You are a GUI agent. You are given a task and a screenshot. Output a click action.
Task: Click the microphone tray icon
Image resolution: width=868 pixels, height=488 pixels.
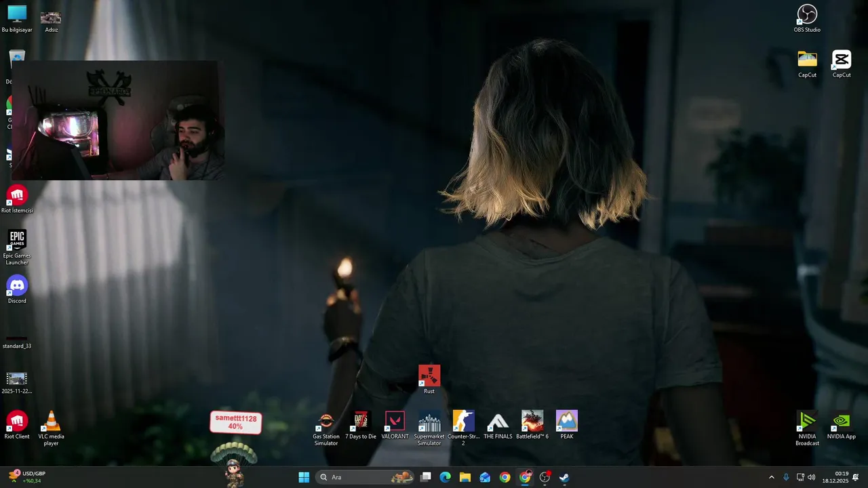coord(786,477)
